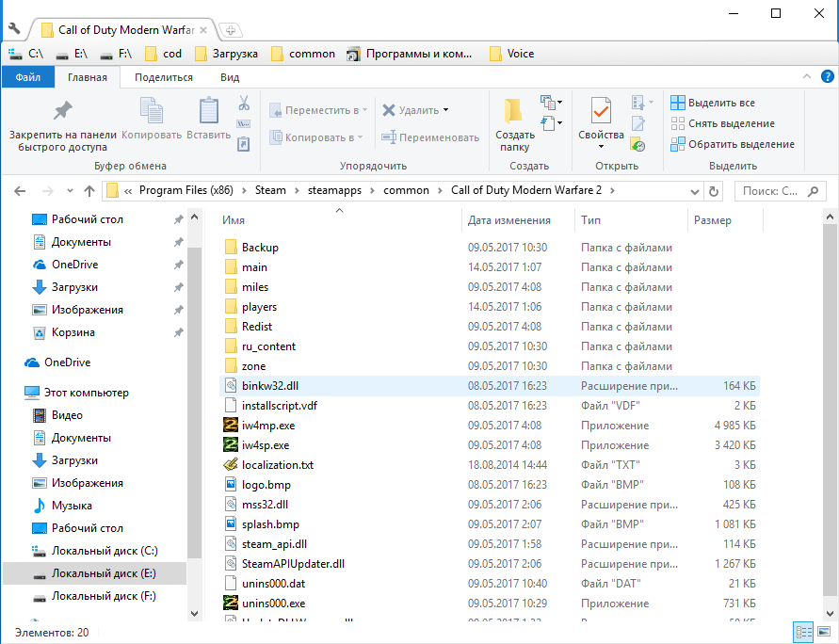Image resolution: width=839 pixels, height=644 pixels.
Task: Click the Вставить clipboard button
Action: [x=209, y=119]
